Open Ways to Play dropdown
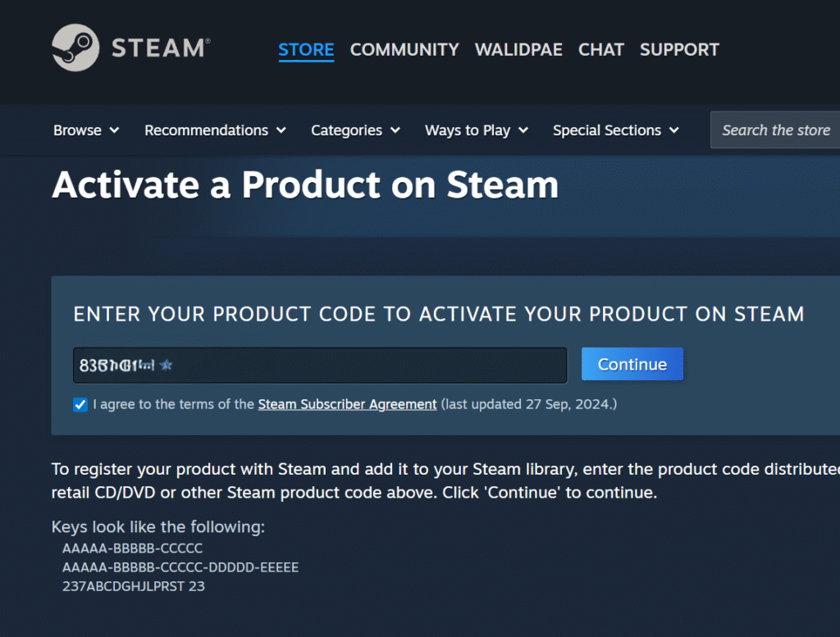Image resolution: width=840 pixels, height=637 pixels. 477,130
